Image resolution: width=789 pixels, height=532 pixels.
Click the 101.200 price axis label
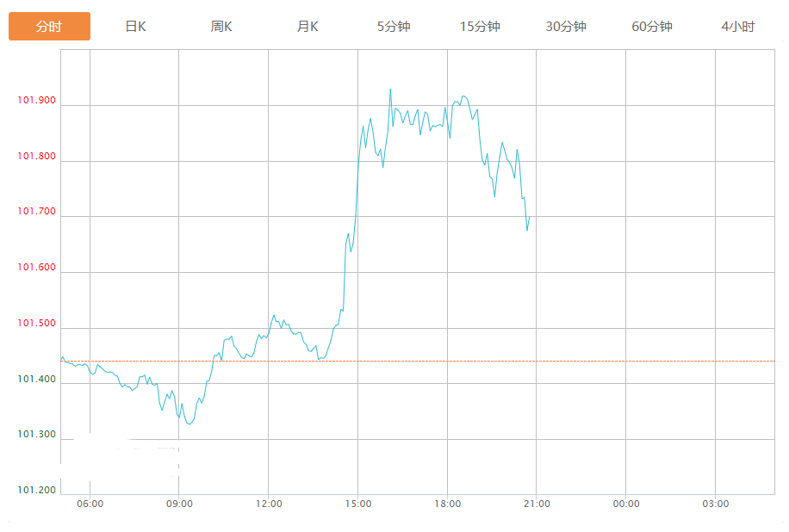tap(36, 491)
